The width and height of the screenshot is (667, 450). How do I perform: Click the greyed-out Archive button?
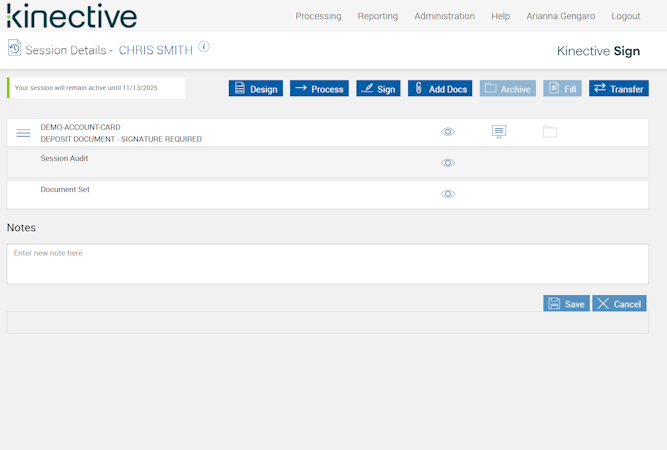pyautogui.click(x=508, y=88)
